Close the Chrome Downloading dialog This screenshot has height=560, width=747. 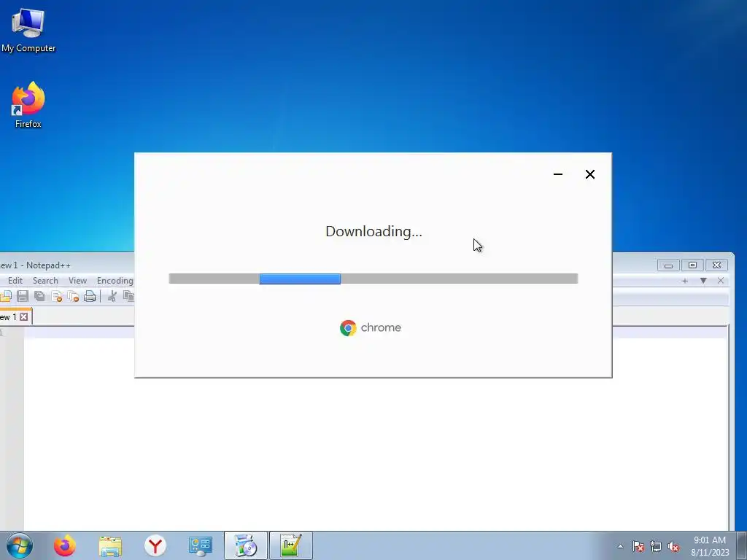click(589, 174)
